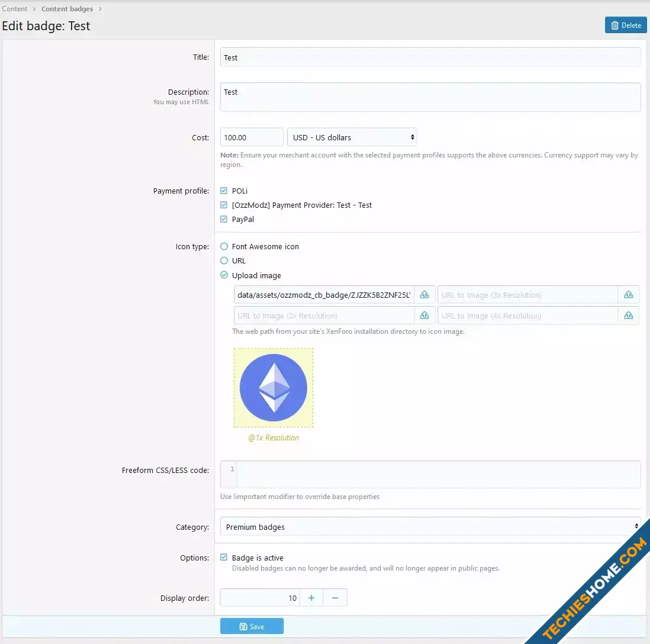Click the '@1x Resolution' caption
The width and height of the screenshot is (650, 644).
click(273, 437)
